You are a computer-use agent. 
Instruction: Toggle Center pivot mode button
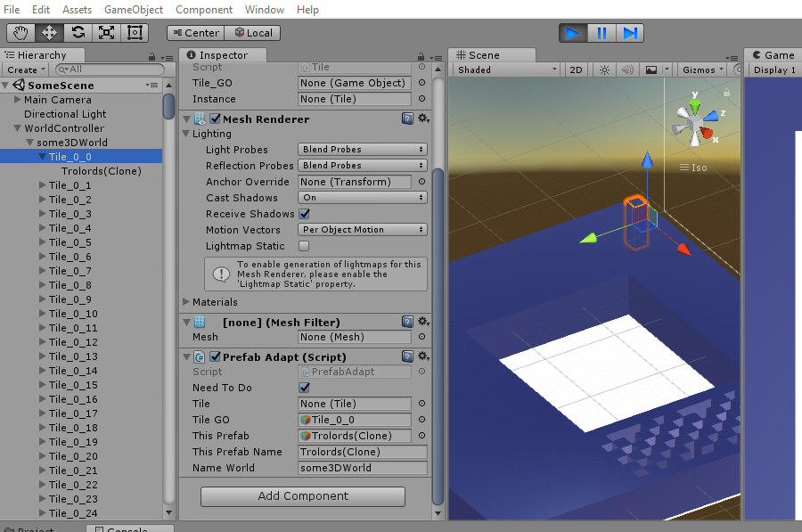196,33
